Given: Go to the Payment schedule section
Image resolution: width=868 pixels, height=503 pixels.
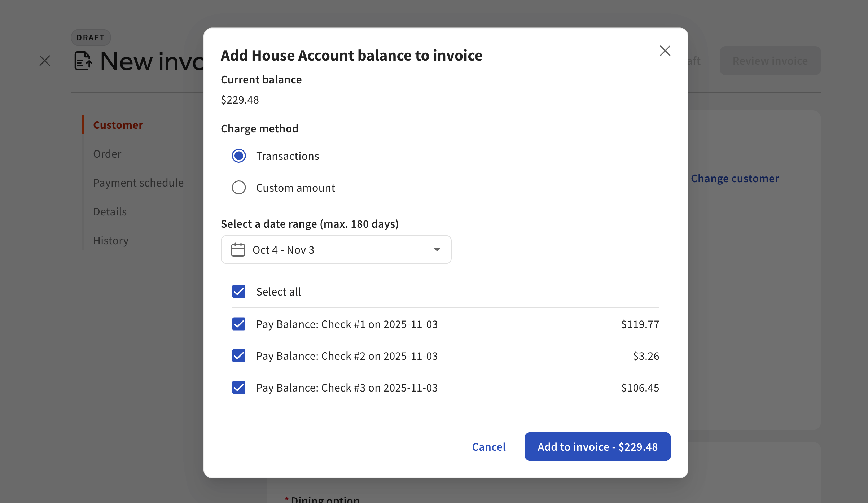Looking at the screenshot, I should pyautogui.click(x=139, y=183).
